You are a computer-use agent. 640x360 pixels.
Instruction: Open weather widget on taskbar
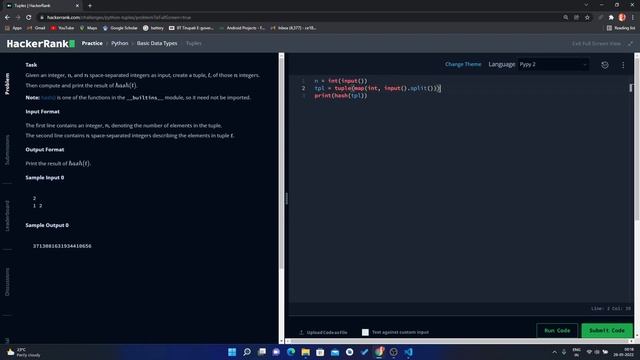pos(24,352)
